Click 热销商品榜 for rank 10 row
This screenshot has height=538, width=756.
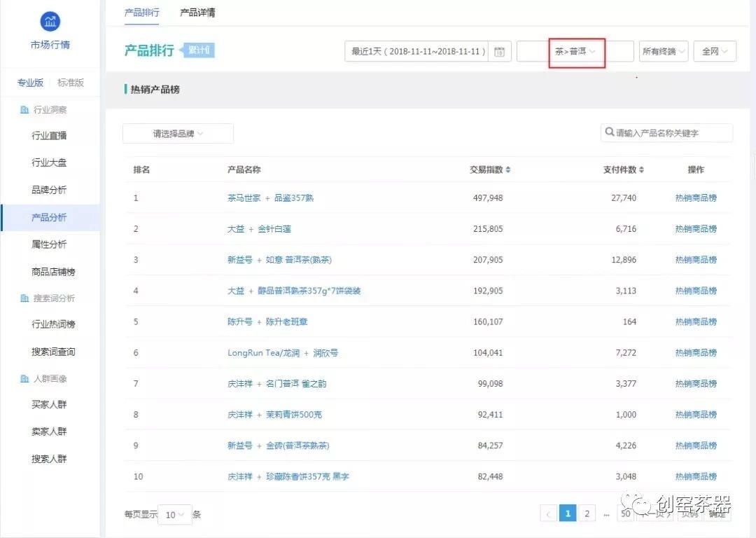(x=696, y=476)
